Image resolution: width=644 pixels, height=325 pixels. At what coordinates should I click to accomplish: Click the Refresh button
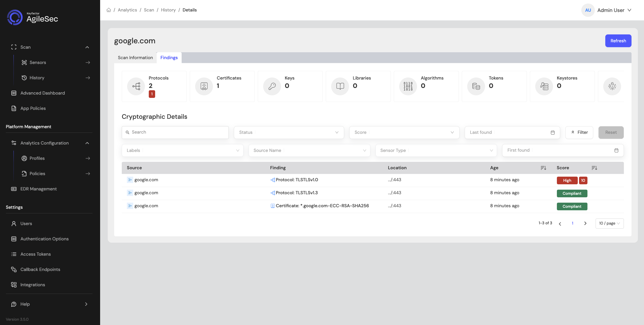[x=618, y=41]
